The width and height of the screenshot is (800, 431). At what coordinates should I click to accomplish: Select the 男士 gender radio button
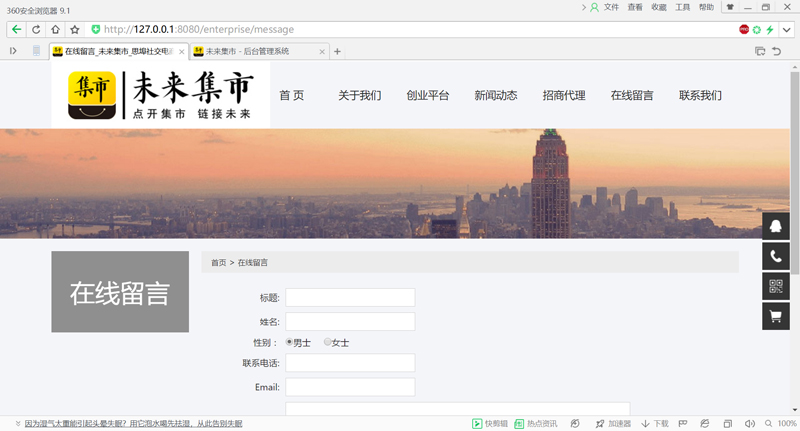[x=290, y=342]
